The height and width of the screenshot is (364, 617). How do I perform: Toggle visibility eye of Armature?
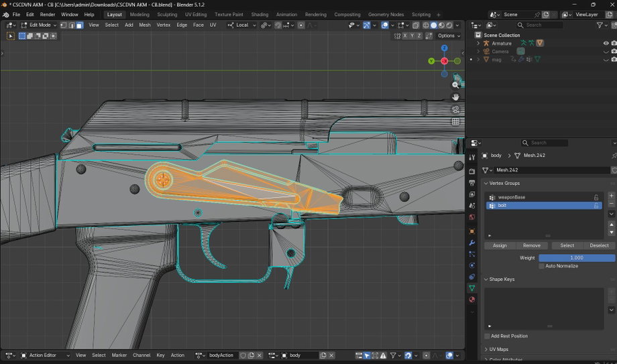[606, 44]
